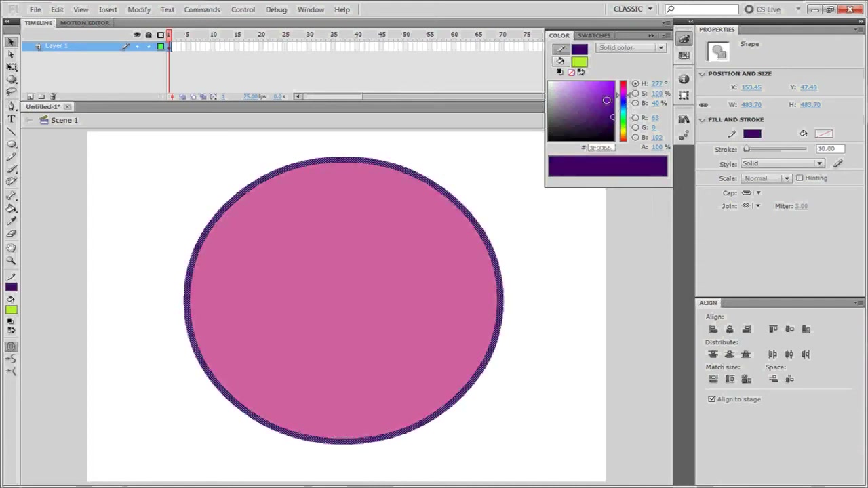Toggle show/hide all layers eye icon
Image resolution: width=868 pixels, height=488 pixels.
tap(137, 35)
